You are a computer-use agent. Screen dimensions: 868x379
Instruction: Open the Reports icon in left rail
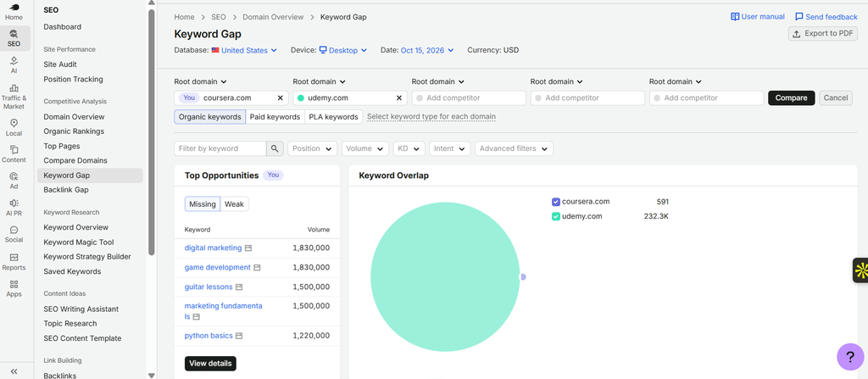14,261
